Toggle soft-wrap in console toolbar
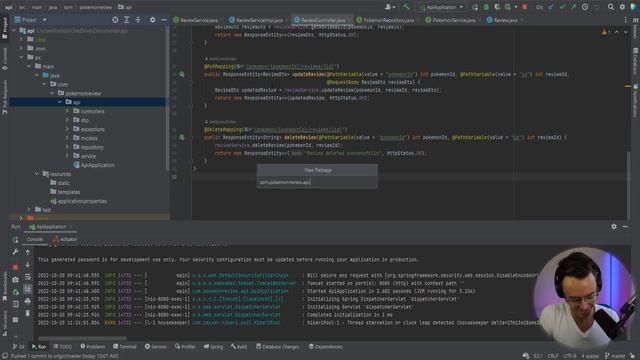This screenshot has height=360, width=640. (x=28, y=277)
